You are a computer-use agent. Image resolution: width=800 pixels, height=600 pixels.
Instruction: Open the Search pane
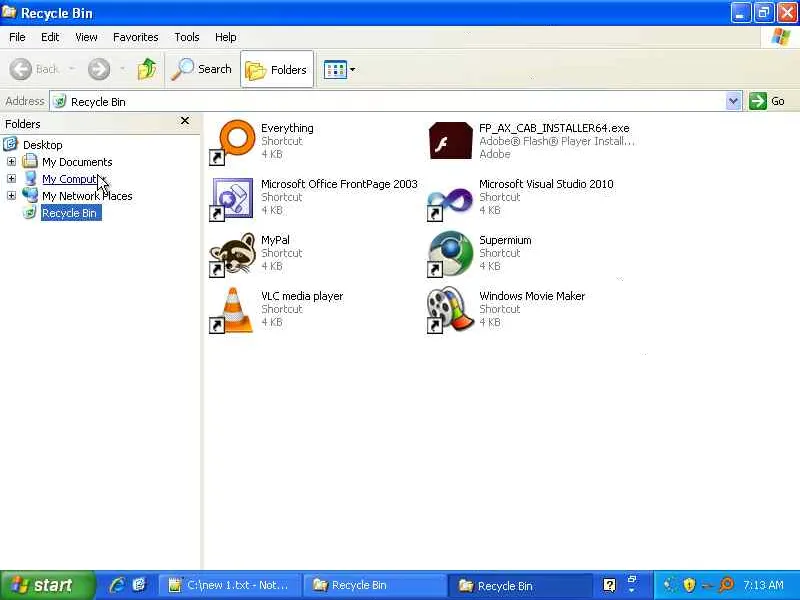point(202,69)
